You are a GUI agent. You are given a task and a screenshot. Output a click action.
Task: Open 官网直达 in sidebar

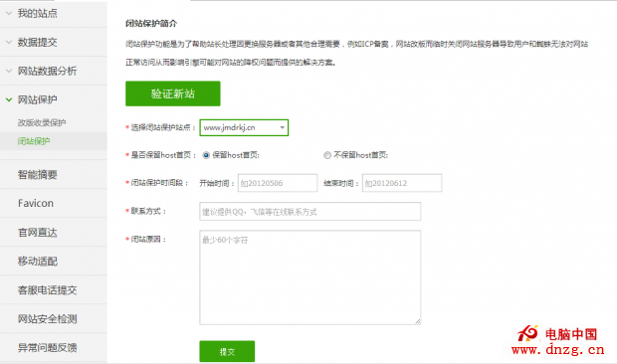tap(53, 233)
